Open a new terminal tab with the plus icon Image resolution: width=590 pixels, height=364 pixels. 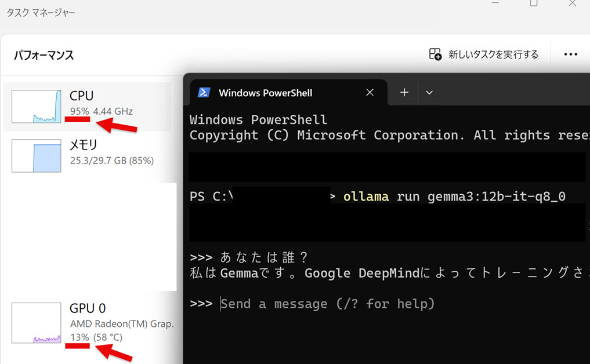tap(404, 92)
